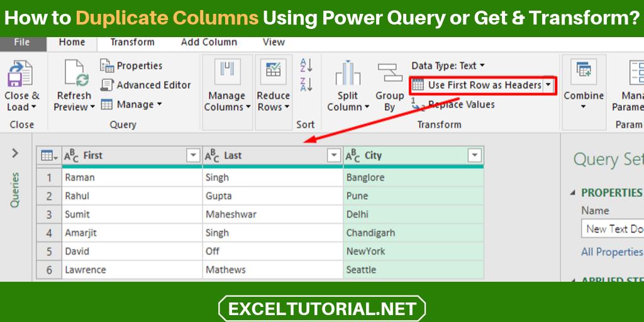This screenshot has width=644, height=322.
Task: Open the File tab
Action: tap(22, 42)
